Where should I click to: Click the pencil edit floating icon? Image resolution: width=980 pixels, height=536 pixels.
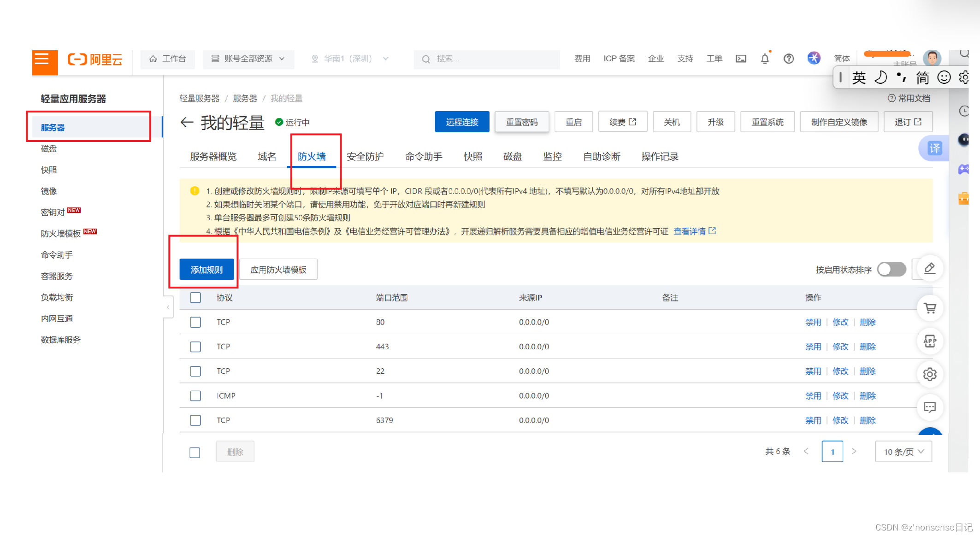[x=930, y=268]
